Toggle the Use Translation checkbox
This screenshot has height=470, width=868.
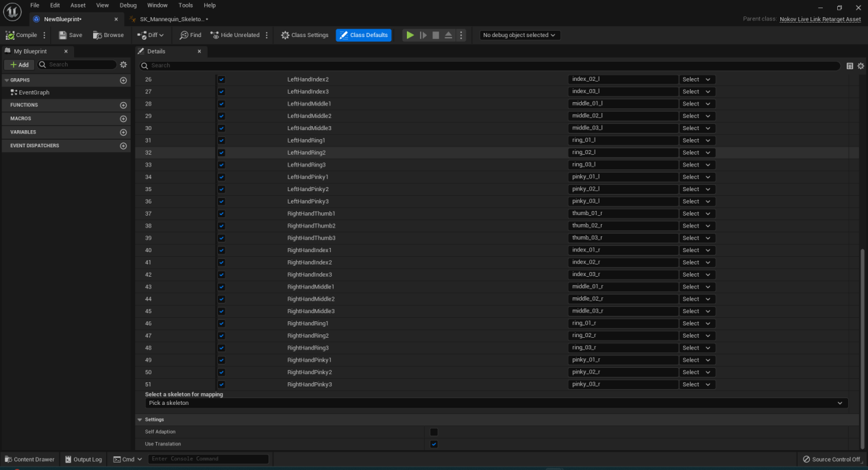tap(434, 445)
